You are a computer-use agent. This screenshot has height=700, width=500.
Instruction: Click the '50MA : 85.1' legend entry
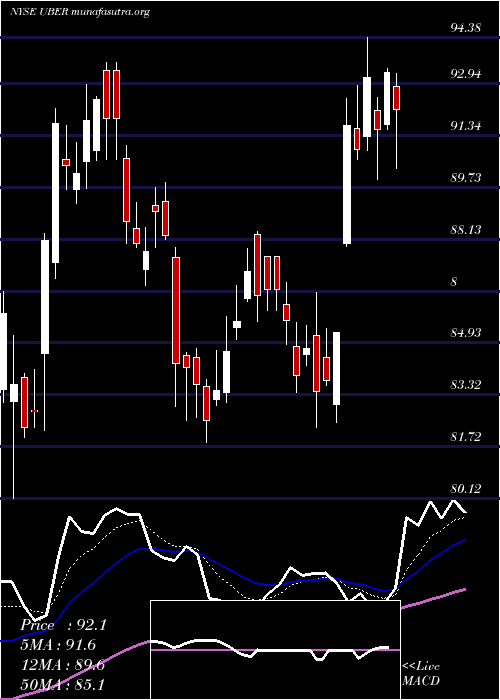[x=63, y=684]
